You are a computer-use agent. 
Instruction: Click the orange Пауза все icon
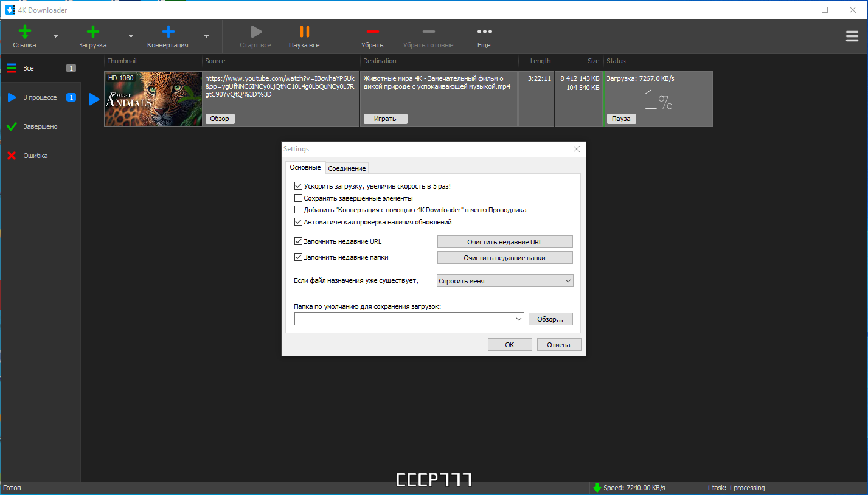point(305,32)
